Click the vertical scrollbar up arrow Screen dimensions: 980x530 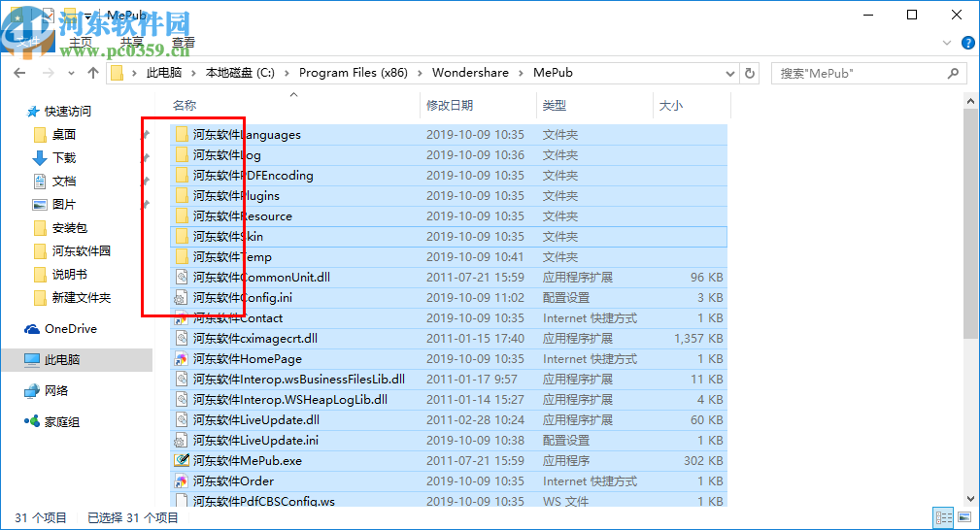970,101
